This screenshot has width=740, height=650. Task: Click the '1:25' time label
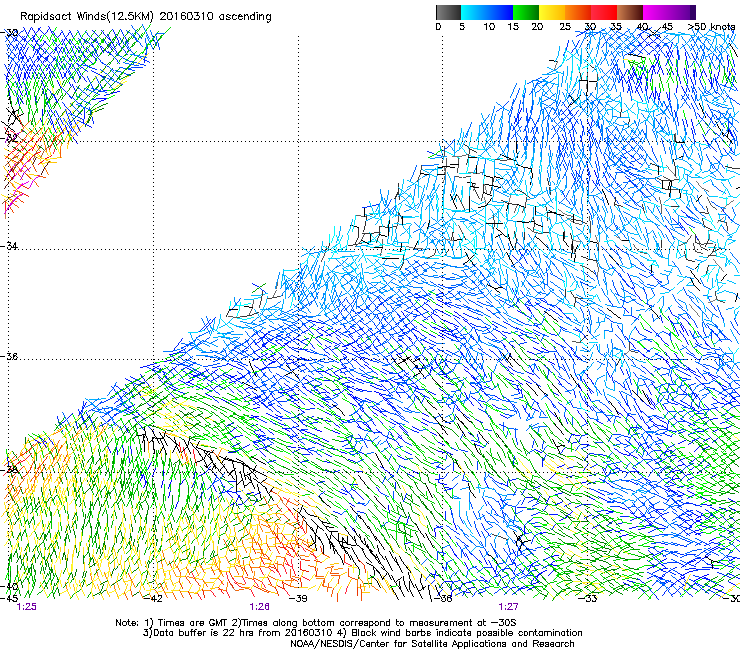point(26,607)
